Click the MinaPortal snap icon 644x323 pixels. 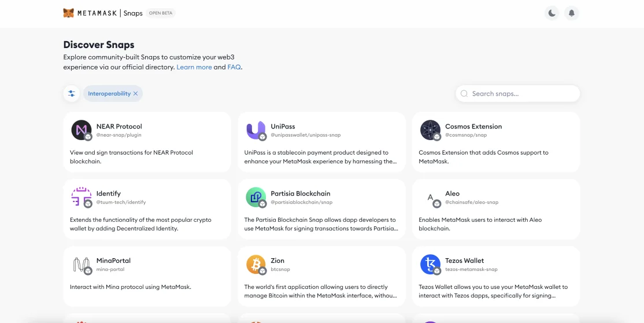pyautogui.click(x=82, y=265)
